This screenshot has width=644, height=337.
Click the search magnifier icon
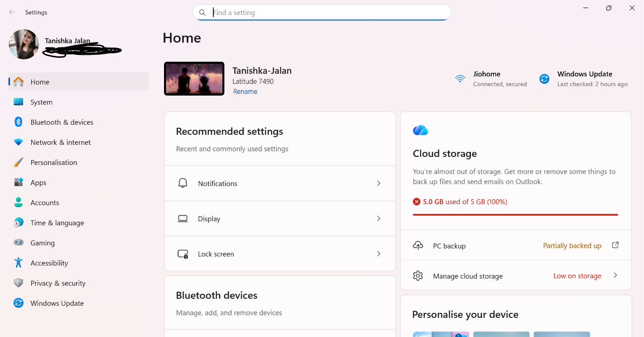coord(202,13)
